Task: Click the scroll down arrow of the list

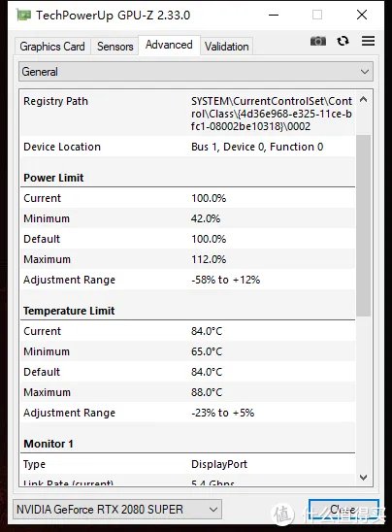Action: pos(364,477)
